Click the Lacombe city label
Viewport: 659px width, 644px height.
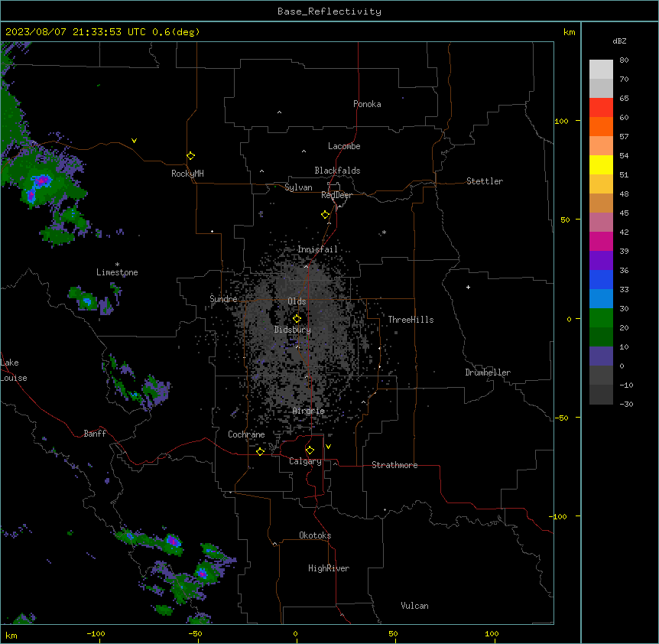point(344,146)
